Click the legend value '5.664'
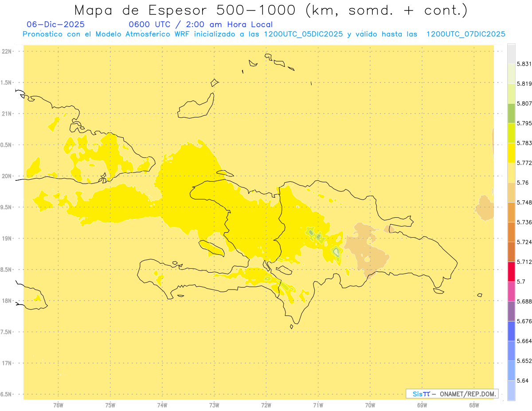This screenshot has width=532, height=411. [x=524, y=341]
